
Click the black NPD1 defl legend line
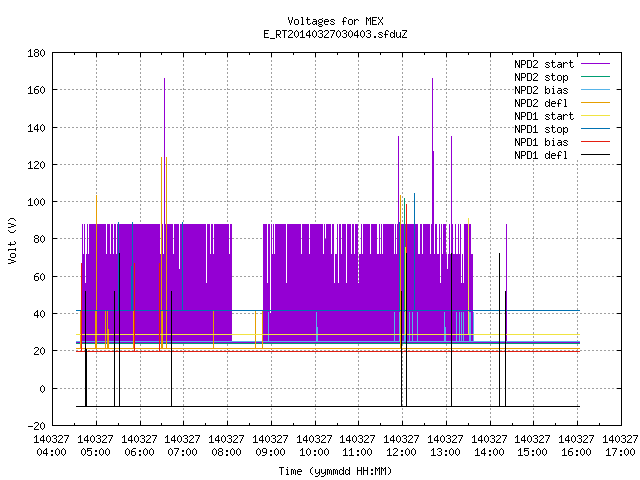coord(596,155)
